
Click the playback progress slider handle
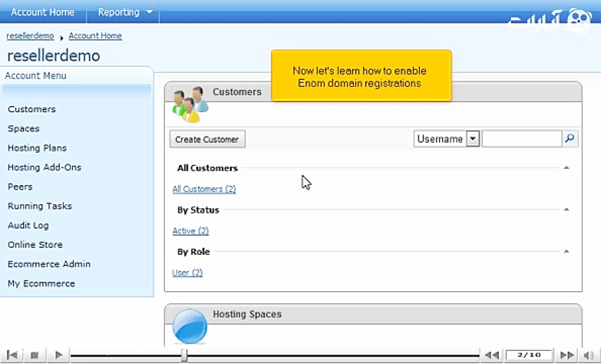coord(185,355)
